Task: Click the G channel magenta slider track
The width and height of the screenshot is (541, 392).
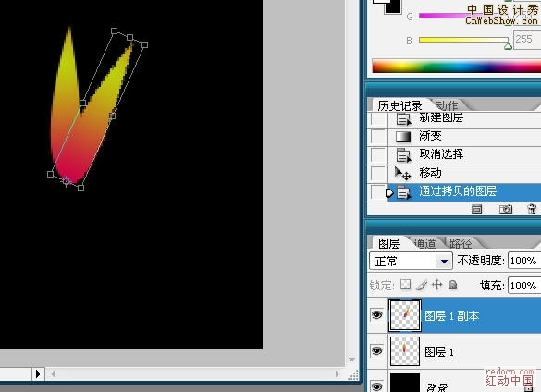Action: 462,16
